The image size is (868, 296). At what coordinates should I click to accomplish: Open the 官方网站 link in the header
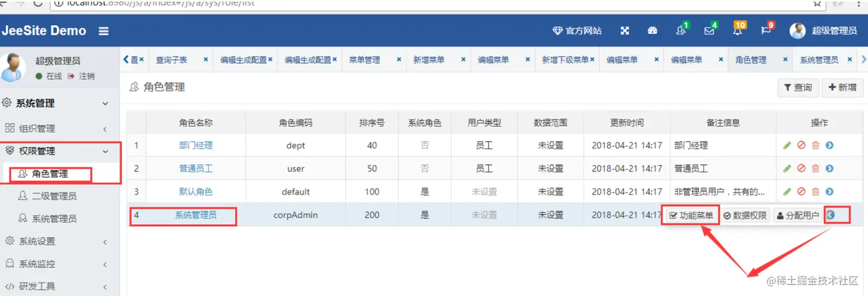point(577,31)
